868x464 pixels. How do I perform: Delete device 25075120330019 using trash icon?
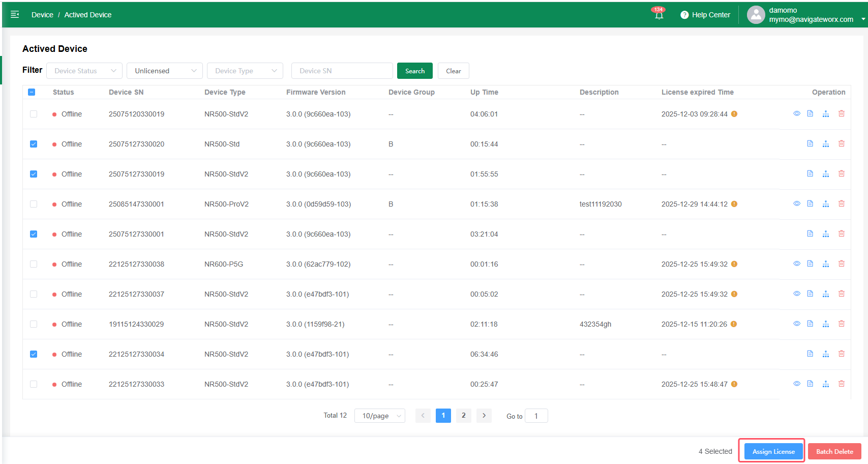pos(842,114)
